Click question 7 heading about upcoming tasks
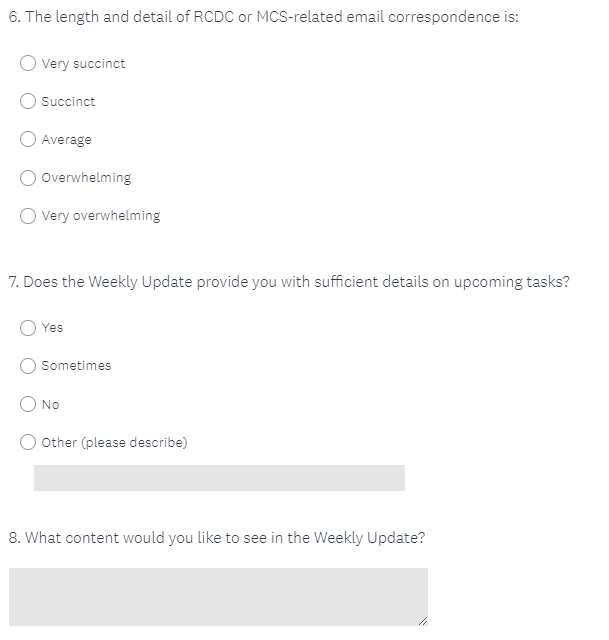Viewport: 609px width, 640px height. pos(289,282)
